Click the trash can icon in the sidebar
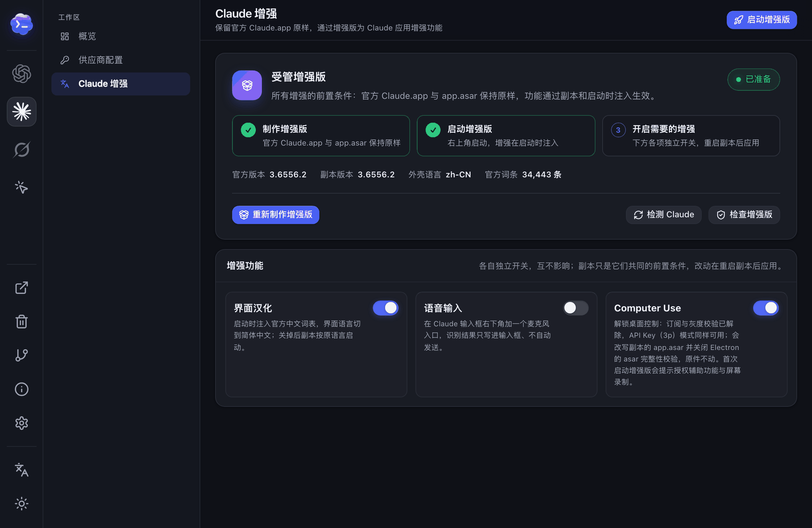 [21, 321]
